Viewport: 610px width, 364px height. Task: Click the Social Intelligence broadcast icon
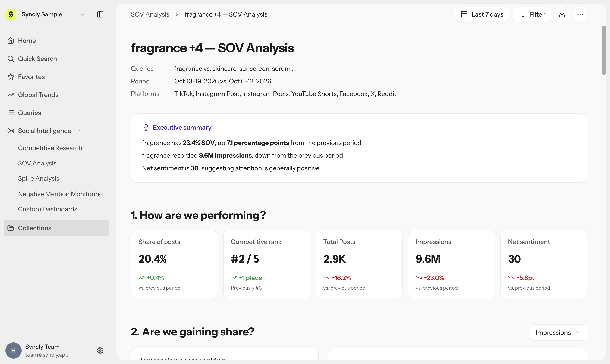pyautogui.click(x=11, y=131)
